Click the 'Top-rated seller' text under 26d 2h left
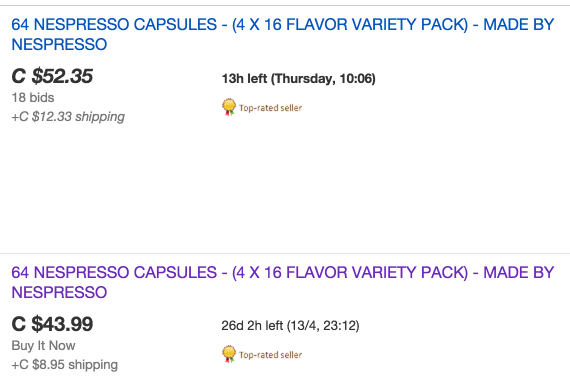This screenshot has width=570, height=392. (270, 355)
